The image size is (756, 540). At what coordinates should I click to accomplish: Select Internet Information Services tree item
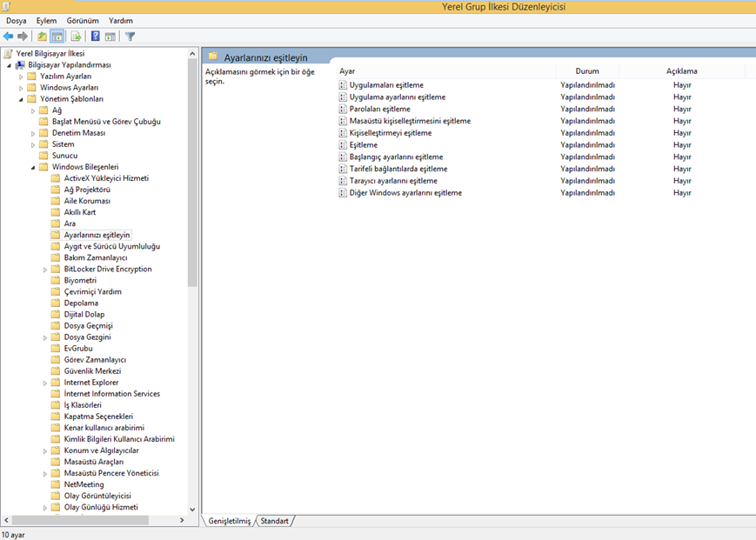[x=112, y=394]
